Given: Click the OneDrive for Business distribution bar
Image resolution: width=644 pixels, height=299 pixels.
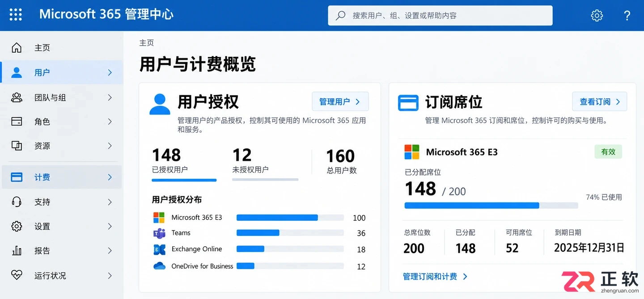Looking at the screenshot, I should point(290,266).
